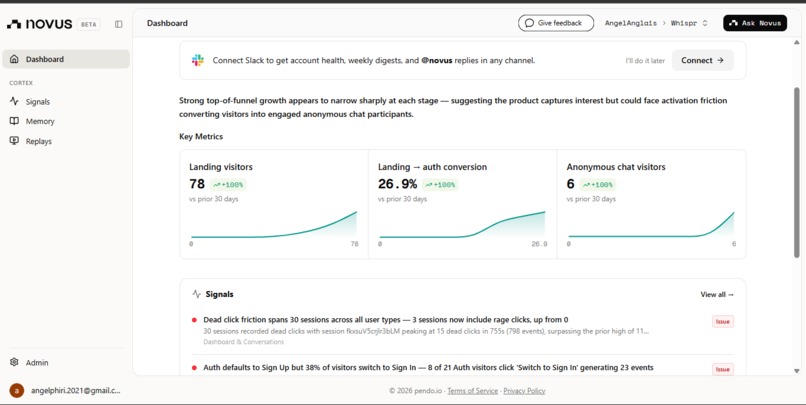
Task: Click the 26.9% conversion value
Action: 397,184
